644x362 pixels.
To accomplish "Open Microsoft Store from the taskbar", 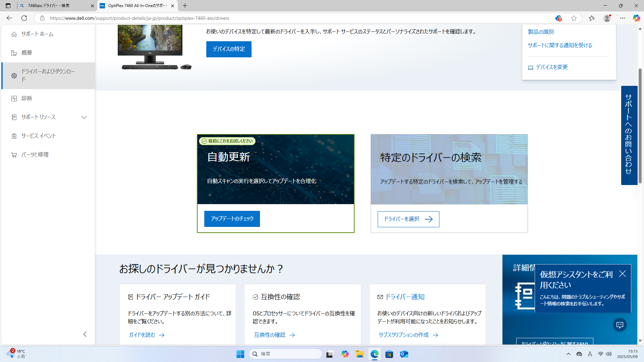I will click(389, 354).
